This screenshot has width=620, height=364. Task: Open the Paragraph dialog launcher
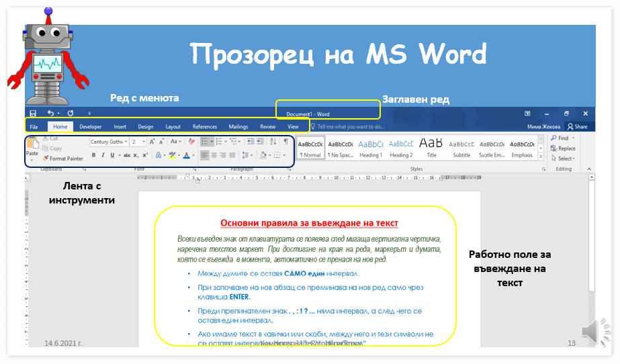[x=290, y=169]
